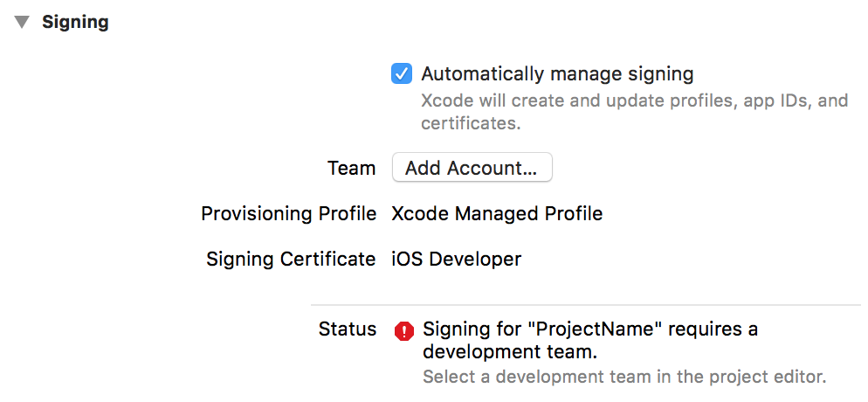868x402 pixels.
Task: Collapse the Signing section disclosure triangle
Action: tap(22, 23)
